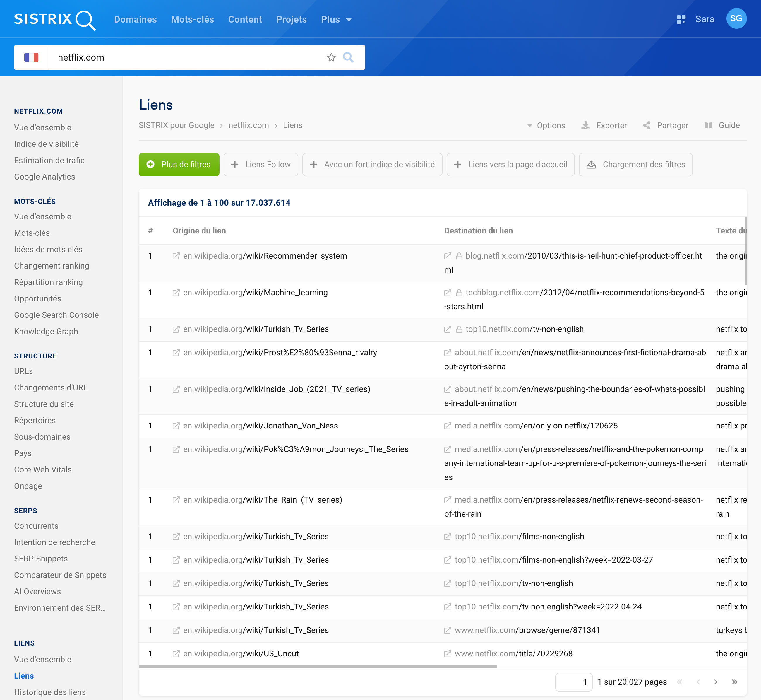Toggle the favorite star for netflix.com
The image size is (761, 700).
[x=331, y=57]
